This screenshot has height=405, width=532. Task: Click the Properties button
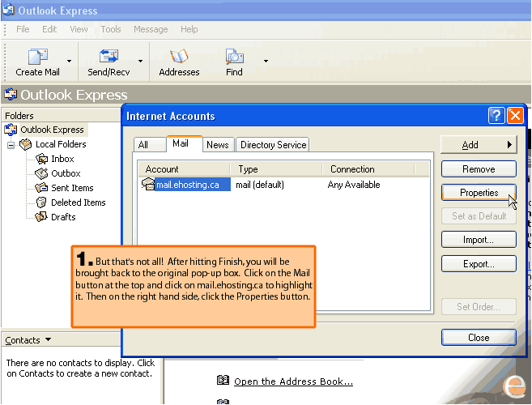tap(479, 193)
